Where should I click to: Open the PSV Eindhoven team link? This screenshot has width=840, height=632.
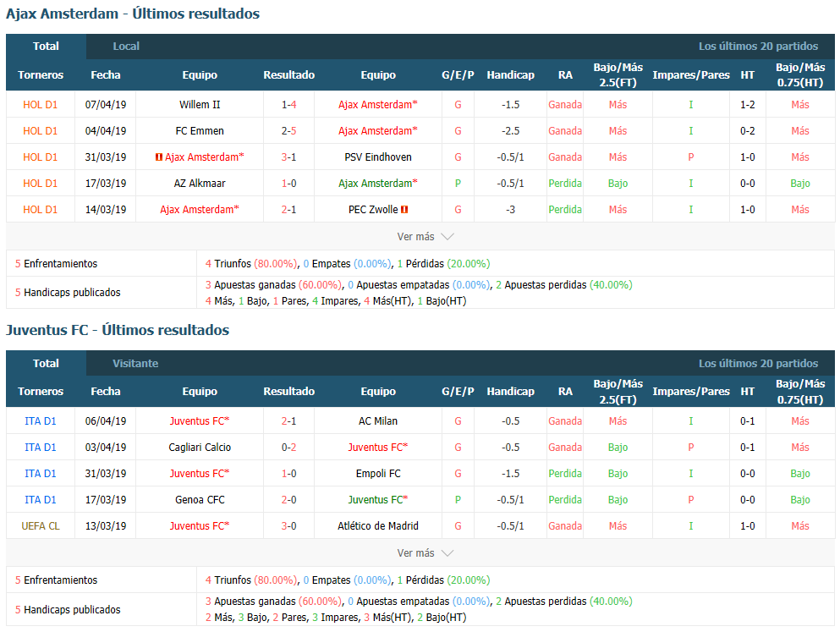coord(378,157)
